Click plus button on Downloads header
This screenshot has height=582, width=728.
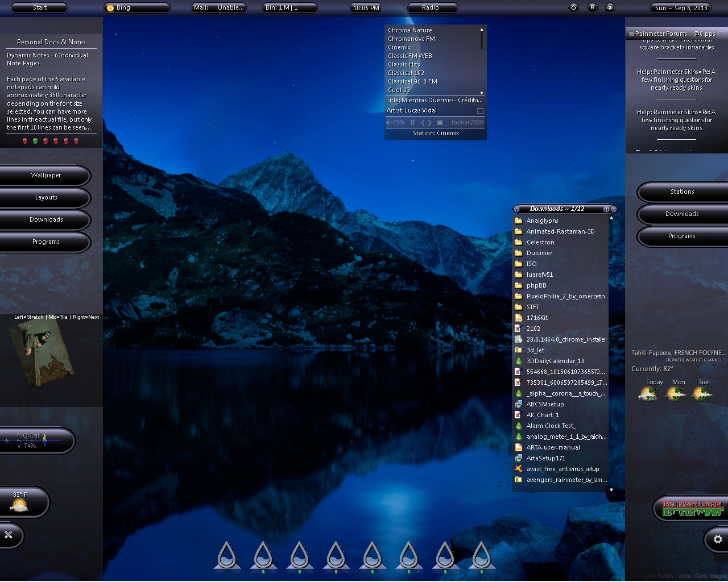click(x=606, y=209)
